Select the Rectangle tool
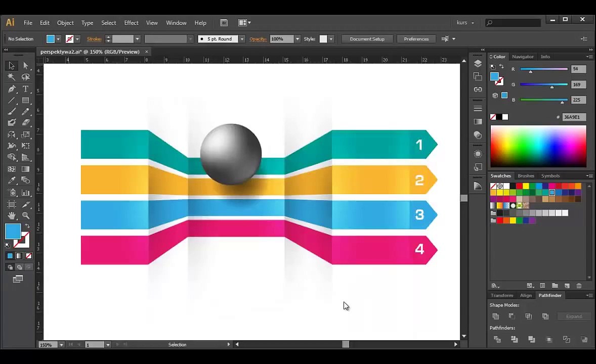Screen dimensions: 596x364 click(x=25, y=101)
